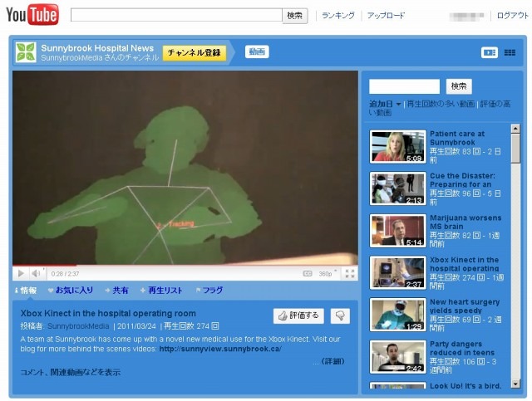Select the 共有 share tab
532x401 pixels.
(x=117, y=291)
